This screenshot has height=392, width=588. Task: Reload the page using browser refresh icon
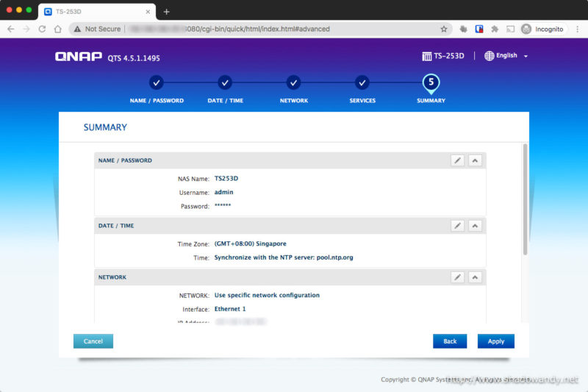[x=42, y=29]
